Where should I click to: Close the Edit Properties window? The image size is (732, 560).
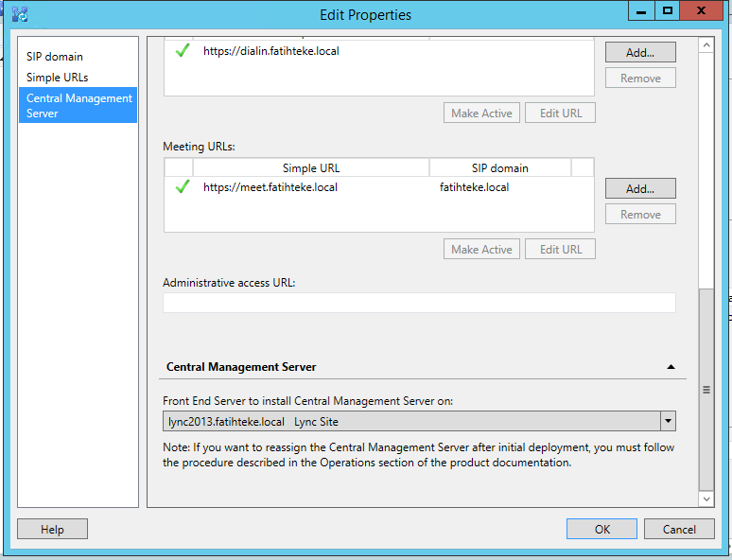tap(701, 10)
